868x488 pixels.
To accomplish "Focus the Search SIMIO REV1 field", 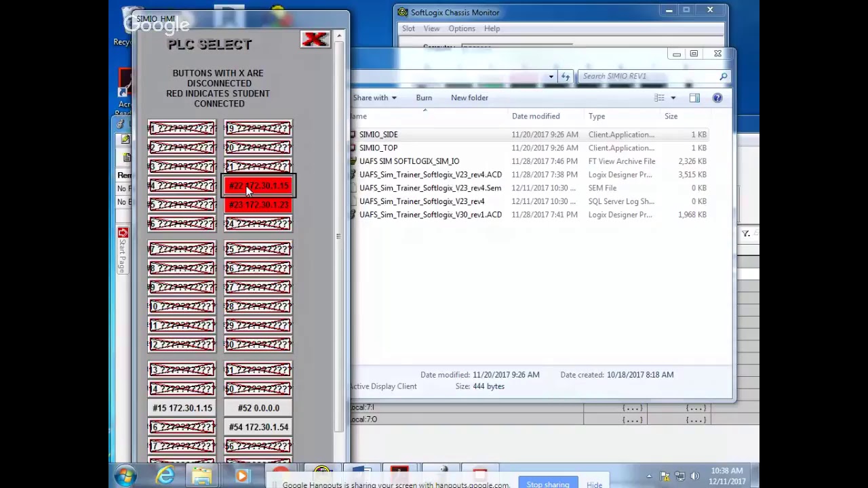I will (648, 76).
